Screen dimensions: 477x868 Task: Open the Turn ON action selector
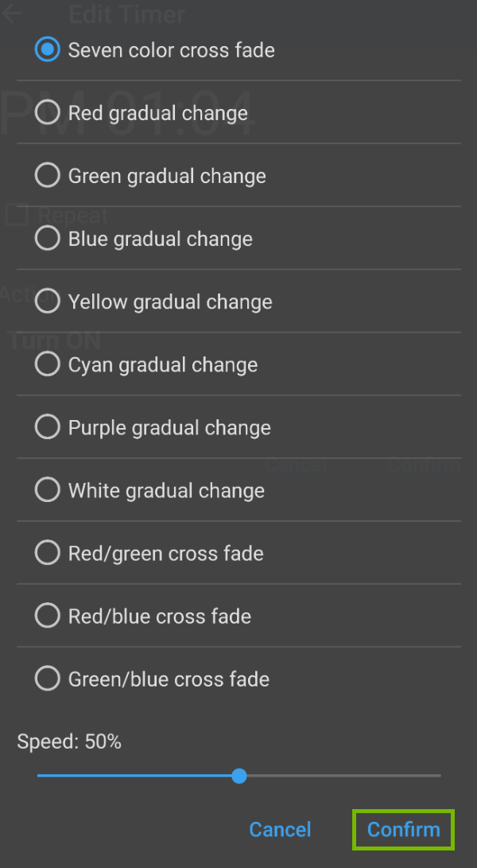point(54,340)
